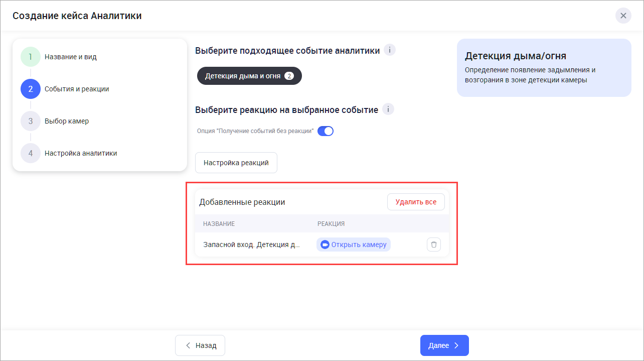This screenshot has height=361, width=644.
Task: Select step 2 'События и реакции'
Action: [x=30, y=89]
